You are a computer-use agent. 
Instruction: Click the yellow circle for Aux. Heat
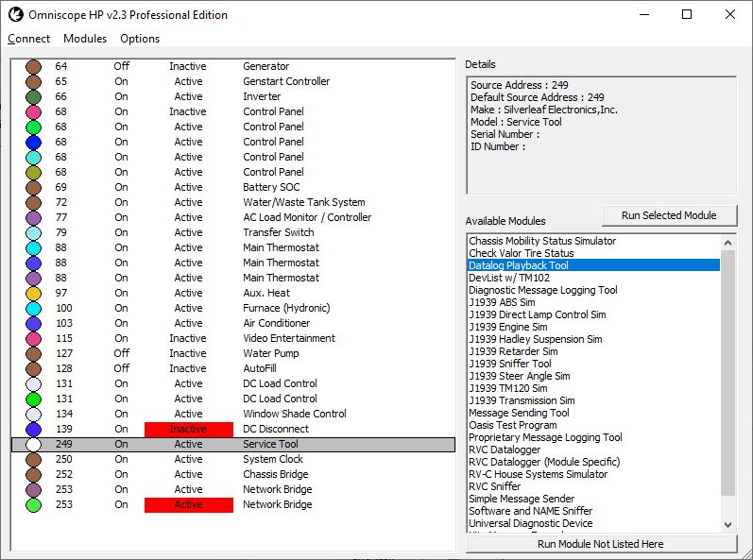(34, 293)
